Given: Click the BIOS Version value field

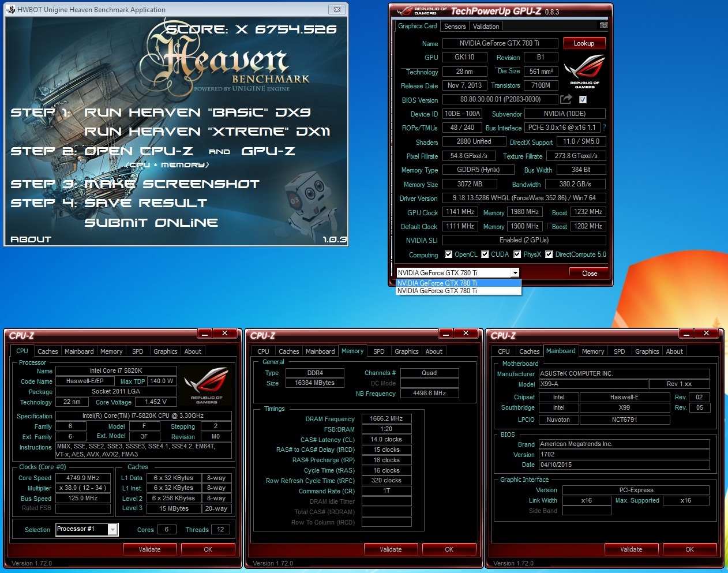Looking at the screenshot, I should [500, 99].
